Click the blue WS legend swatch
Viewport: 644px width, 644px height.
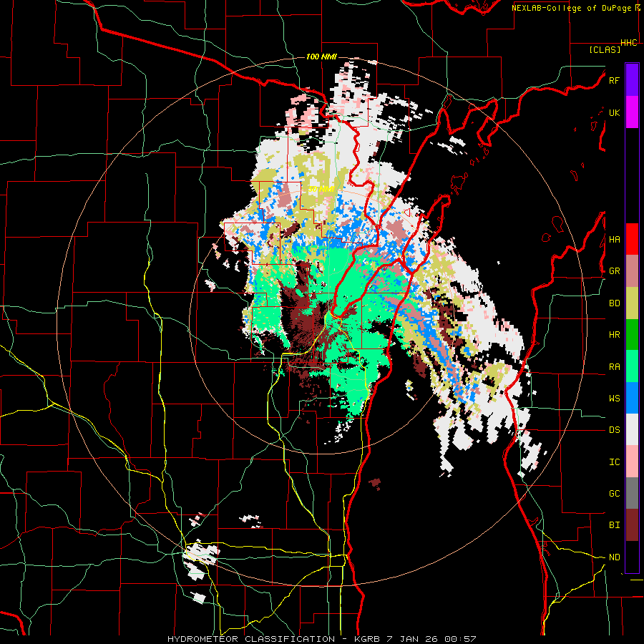[632, 398]
